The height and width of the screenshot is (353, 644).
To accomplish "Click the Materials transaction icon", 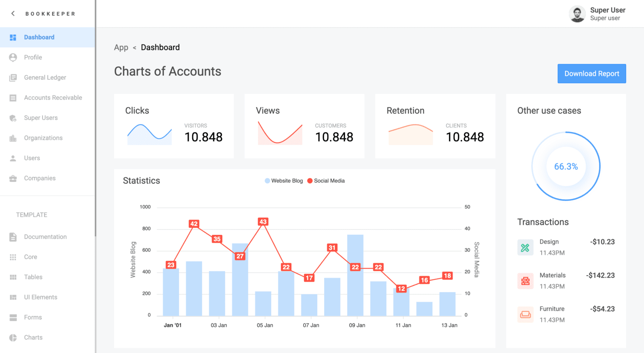I will pos(525,281).
